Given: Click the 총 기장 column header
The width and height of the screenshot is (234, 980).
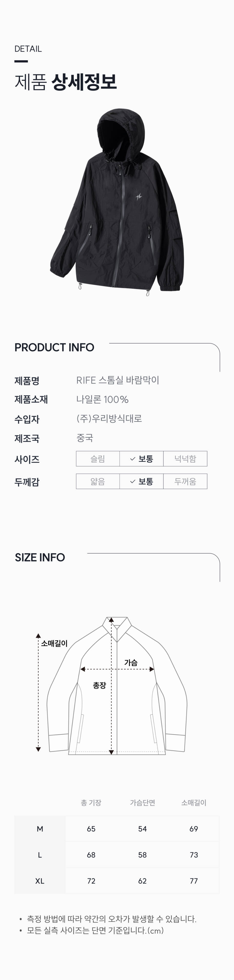Looking at the screenshot, I should (91, 803).
